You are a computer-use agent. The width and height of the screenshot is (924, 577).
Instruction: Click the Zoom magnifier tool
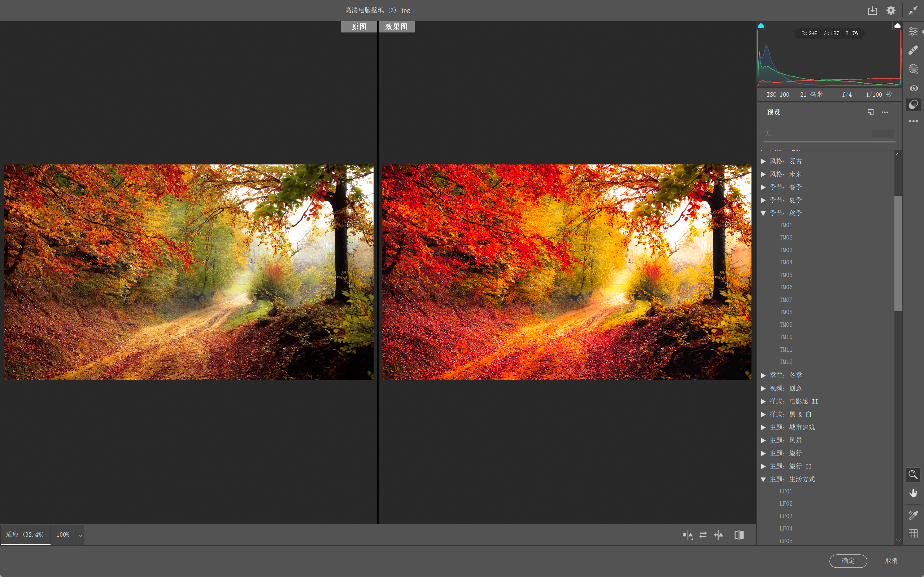pyautogui.click(x=913, y=474)
